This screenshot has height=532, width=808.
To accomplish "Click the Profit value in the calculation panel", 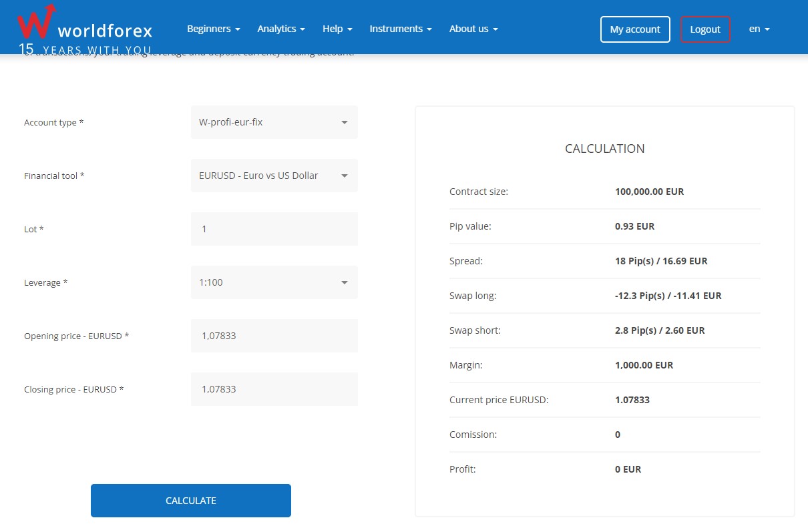I will (628, 469).
